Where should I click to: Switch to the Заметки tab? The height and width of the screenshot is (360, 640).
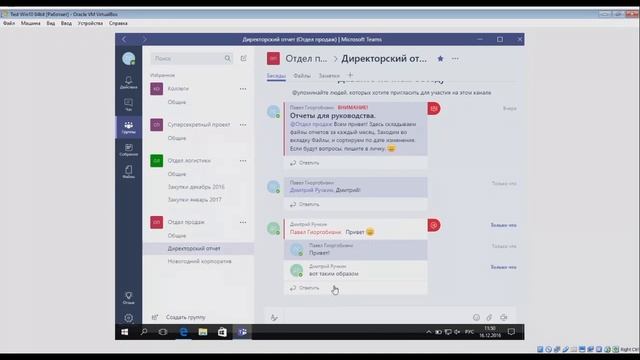(329, 76)
